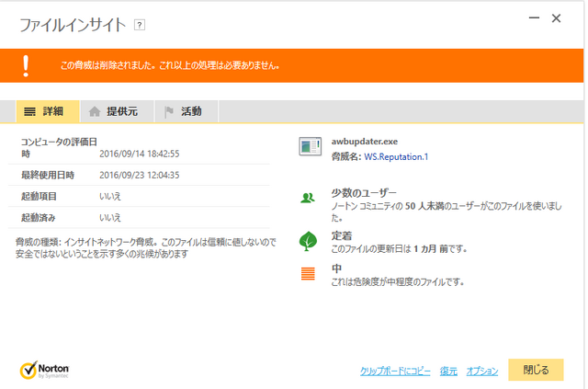
Task: Open the 活動 tab
Action: coord(187,111)
